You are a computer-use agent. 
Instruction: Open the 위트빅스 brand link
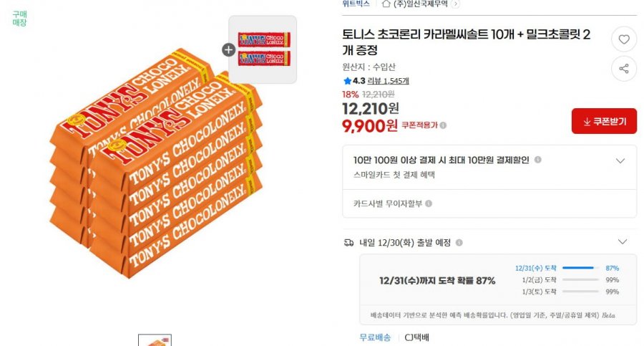pyautogui.click(x=356, y=4)
